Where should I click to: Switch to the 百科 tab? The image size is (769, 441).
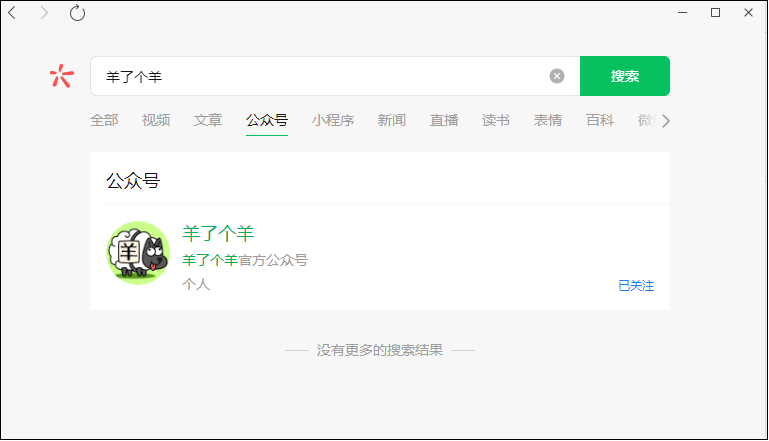600,120
